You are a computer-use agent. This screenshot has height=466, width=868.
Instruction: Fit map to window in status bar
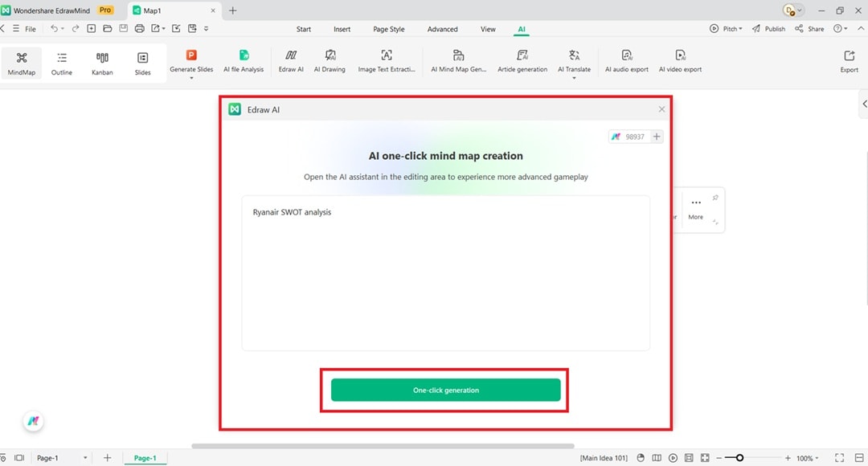tap(705, 458)
